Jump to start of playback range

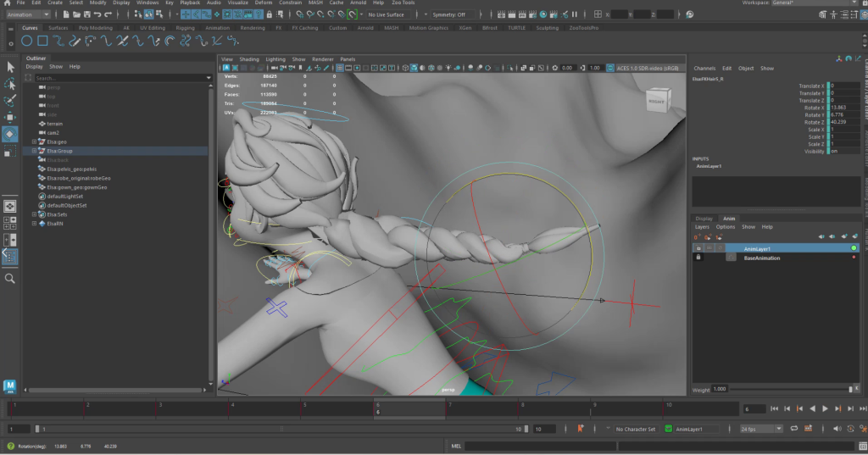pyautogui.click(x=773, y=408)
